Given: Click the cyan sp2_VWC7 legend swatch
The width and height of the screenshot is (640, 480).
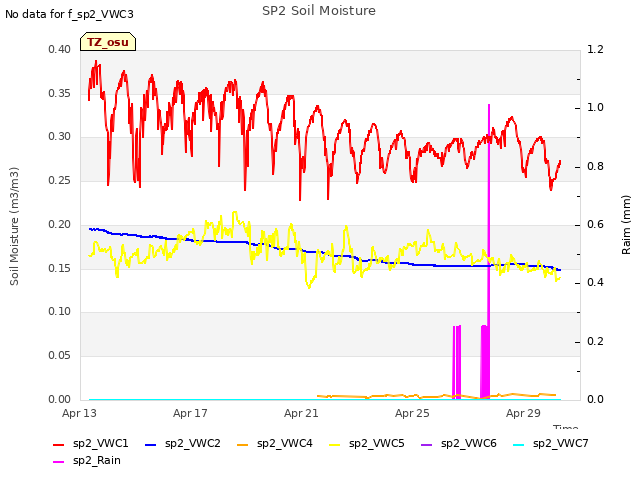Looking at the screenshot, I should [x=518, y=445].
